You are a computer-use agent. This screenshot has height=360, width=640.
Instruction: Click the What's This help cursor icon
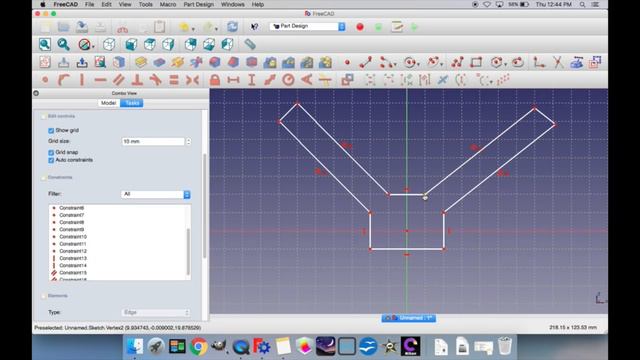click(x=254, y=27)
